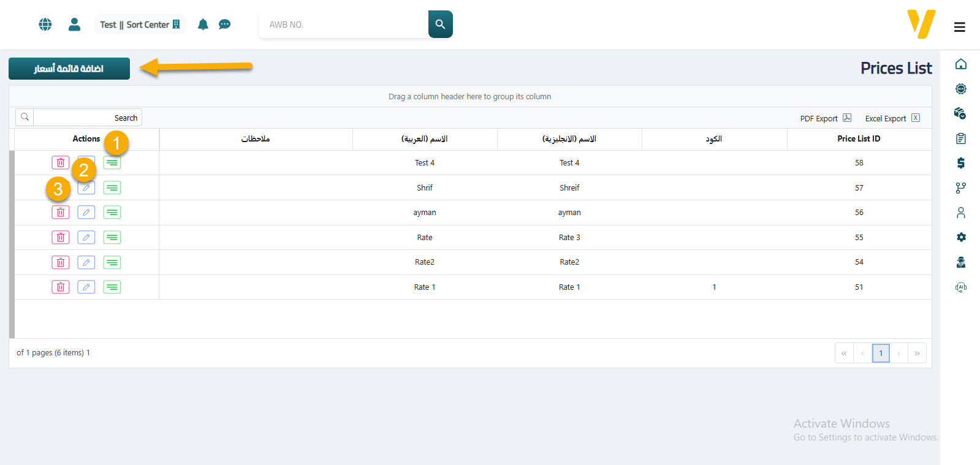Open the chat messages icon
The height and width of the screenshot is (465, 980).
point(225,25)
